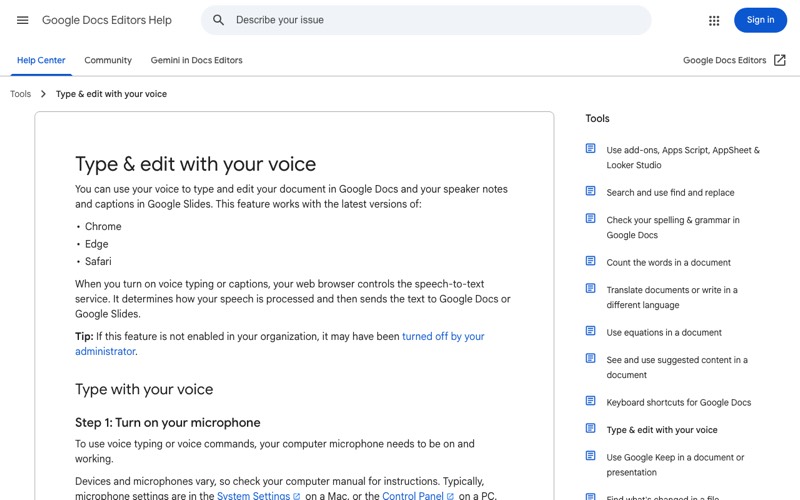Click the Describe your issue search field
Image resolution: width=800 pixels, height=500 pixels.
(x=426, y=20)
